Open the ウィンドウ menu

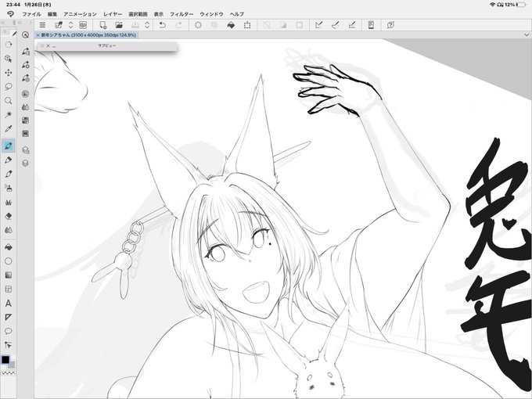[x=211, y=14]
